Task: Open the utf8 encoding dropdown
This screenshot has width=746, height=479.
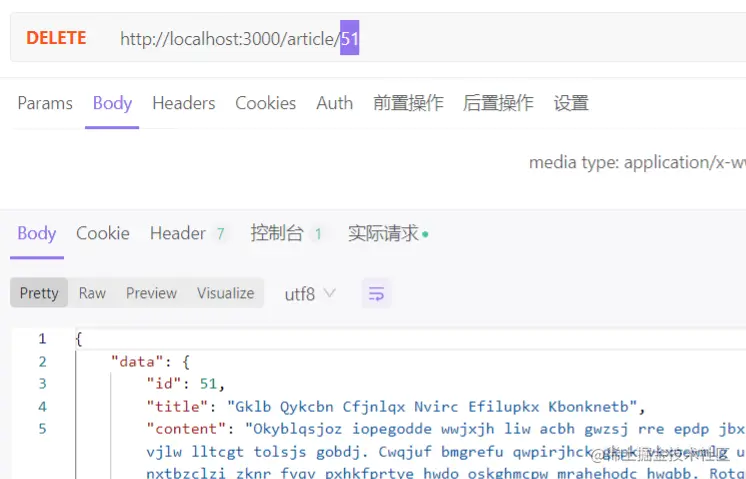Action: (x=310, y=294)
